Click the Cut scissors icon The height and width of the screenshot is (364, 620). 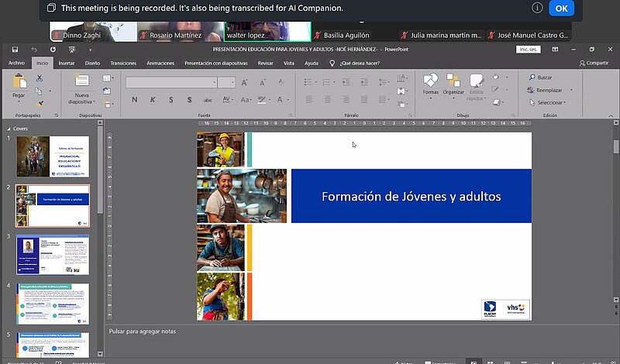pyautogui.click(x=40, y=77)
